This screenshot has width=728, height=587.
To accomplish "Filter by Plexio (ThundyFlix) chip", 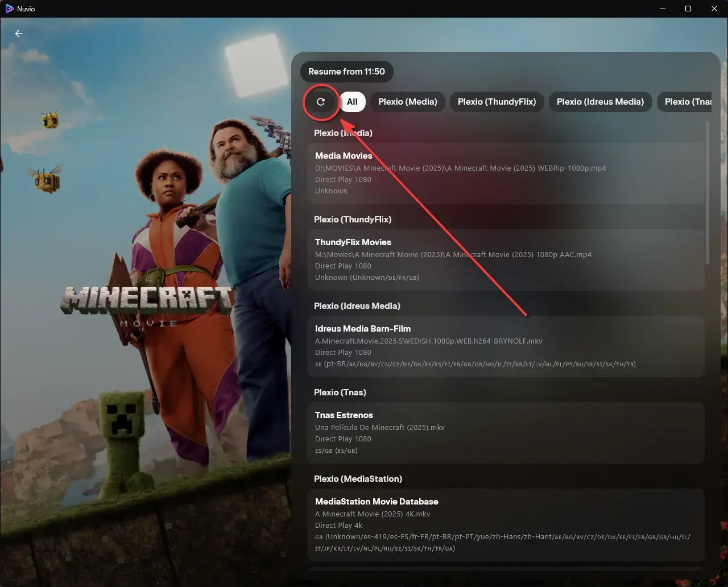I will [497, 102].
